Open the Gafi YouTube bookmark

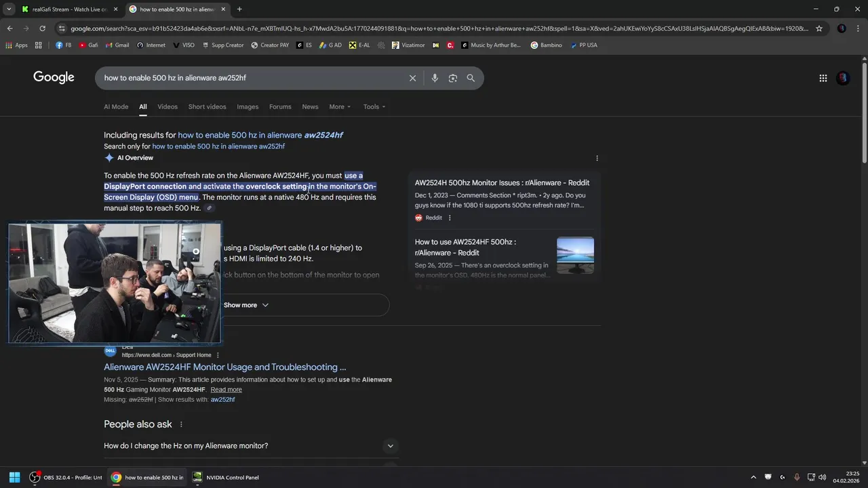pyautogui.click(x=88, y=45)
